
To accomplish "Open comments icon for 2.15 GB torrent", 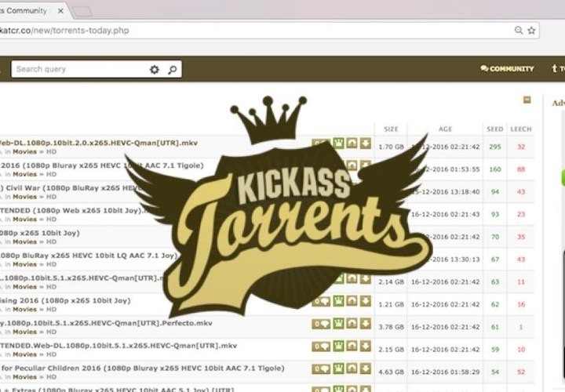I will tap(321, 347).
